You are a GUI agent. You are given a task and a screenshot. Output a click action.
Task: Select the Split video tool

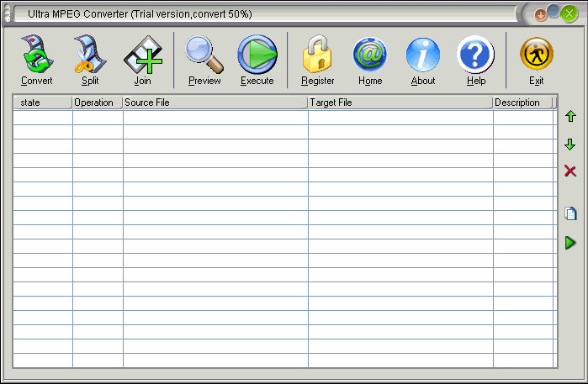point(90,60)
